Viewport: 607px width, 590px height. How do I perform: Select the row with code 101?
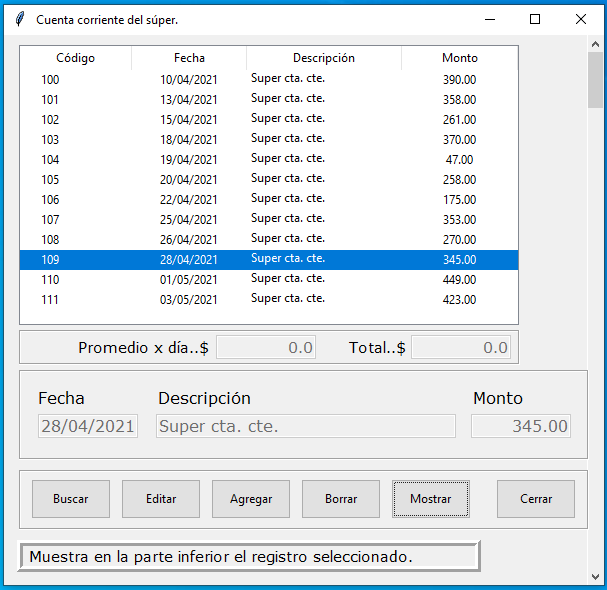269,99
